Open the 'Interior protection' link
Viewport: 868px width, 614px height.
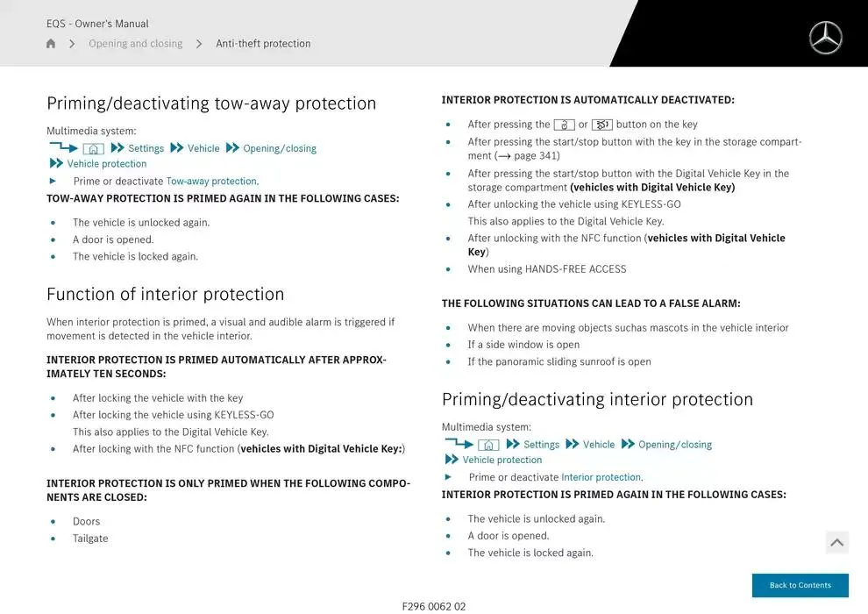(x=601, y=478)
